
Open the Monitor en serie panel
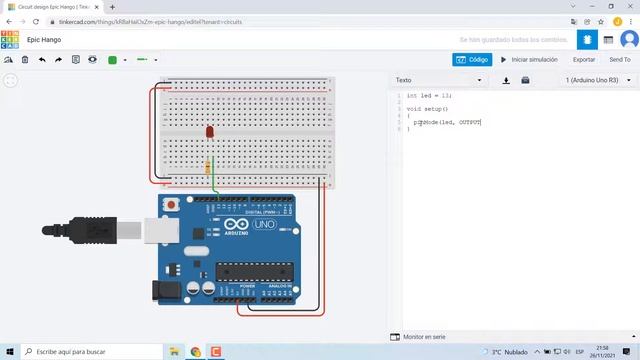(424, 337)
